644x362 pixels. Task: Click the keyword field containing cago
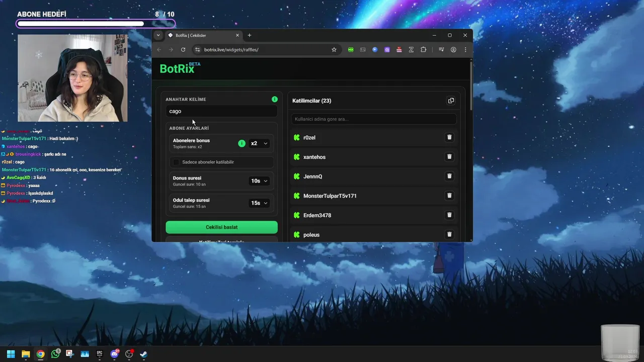221,111
